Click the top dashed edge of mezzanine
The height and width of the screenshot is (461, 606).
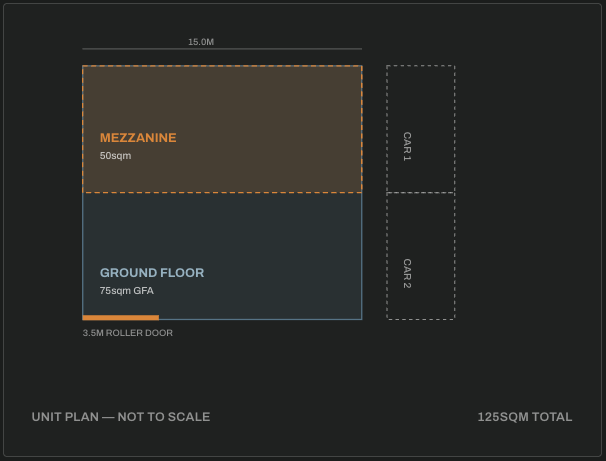click(222, 66)
